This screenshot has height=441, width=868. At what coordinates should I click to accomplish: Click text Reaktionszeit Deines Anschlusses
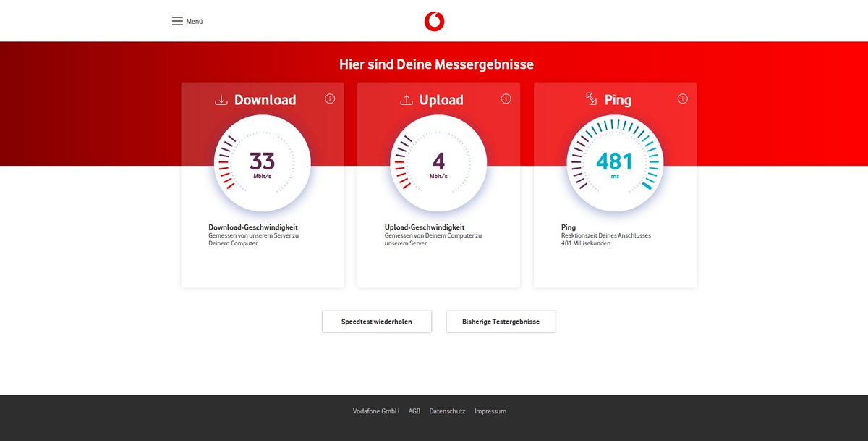[606, 235]
